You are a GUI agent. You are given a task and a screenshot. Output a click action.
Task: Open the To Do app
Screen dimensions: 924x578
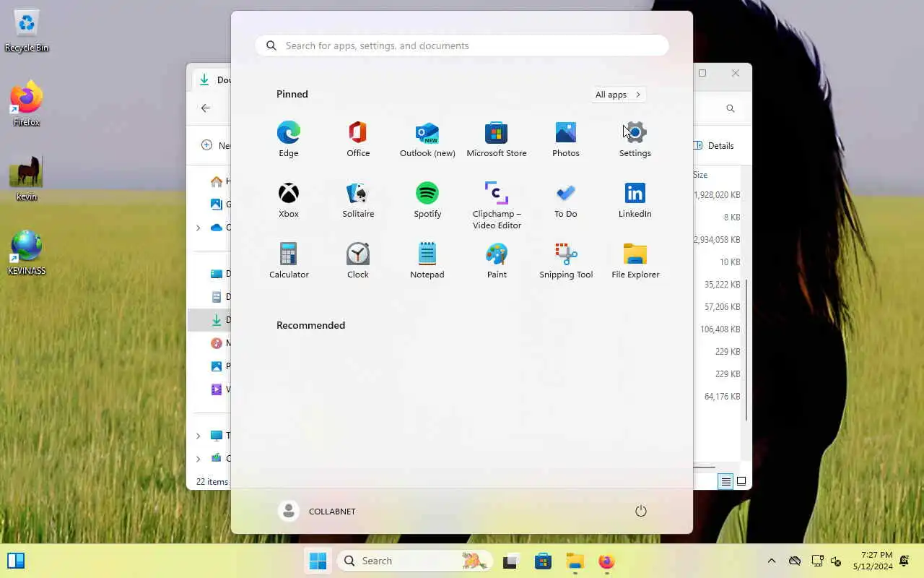[566, 199]
